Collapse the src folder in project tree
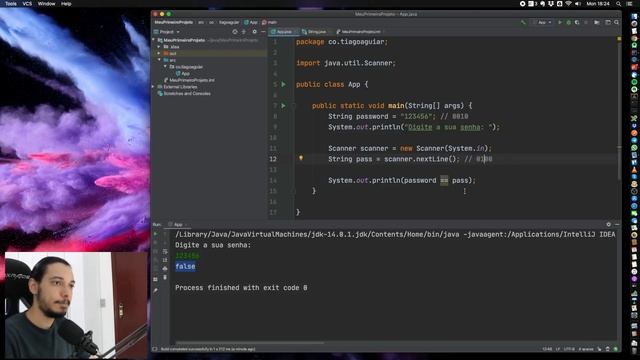Viewport: 640px width, 360px height. pos(159,60)
